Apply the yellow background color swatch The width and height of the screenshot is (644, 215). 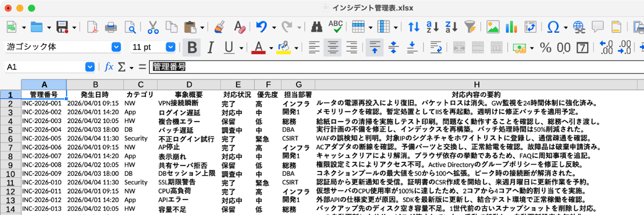coord(283,47)
